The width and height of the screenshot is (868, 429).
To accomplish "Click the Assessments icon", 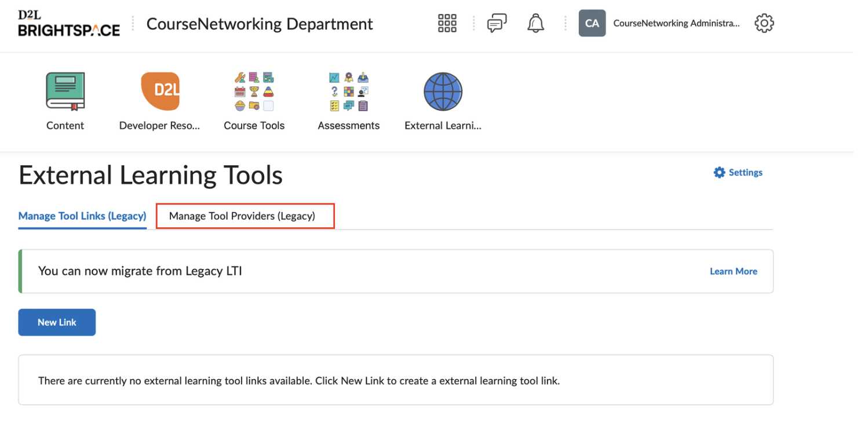I will pyautogui.click(x=348, y=92).
